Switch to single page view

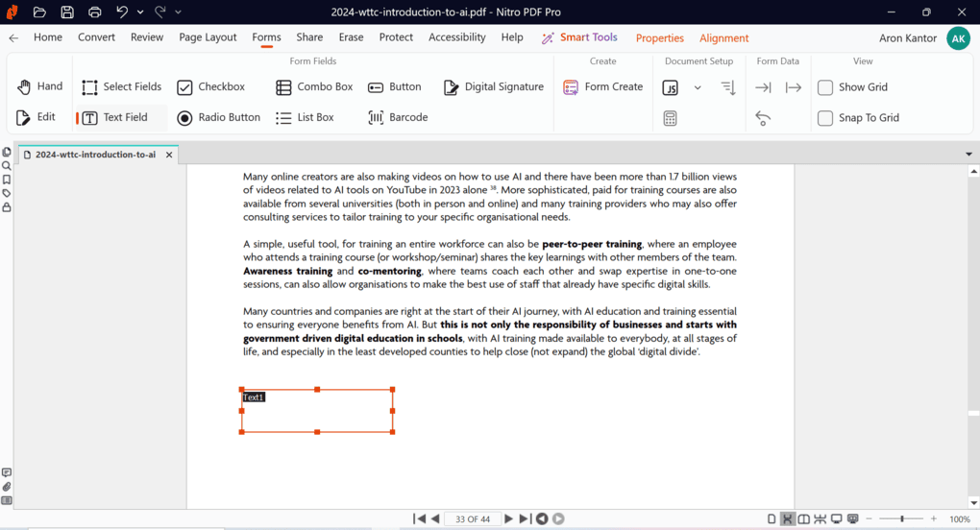coord(772,518)
